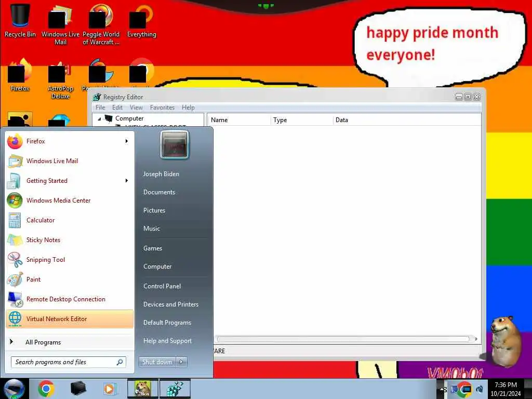Click the Data column header
532x399 pixels.
pos(407,120)
